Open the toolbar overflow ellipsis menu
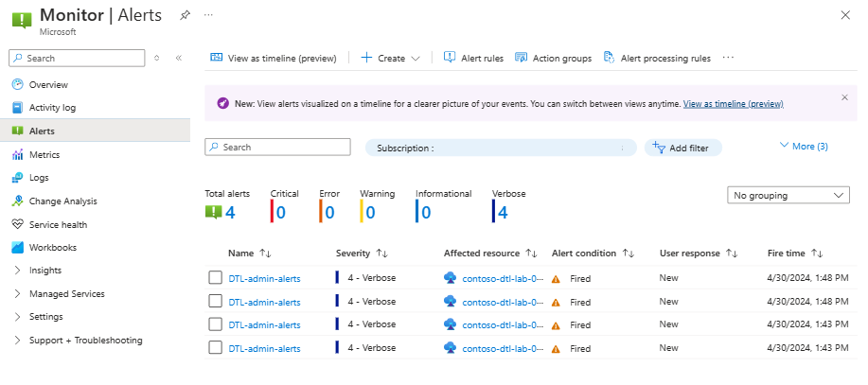Viewport: 868px width, 385px height. point(728,58)
